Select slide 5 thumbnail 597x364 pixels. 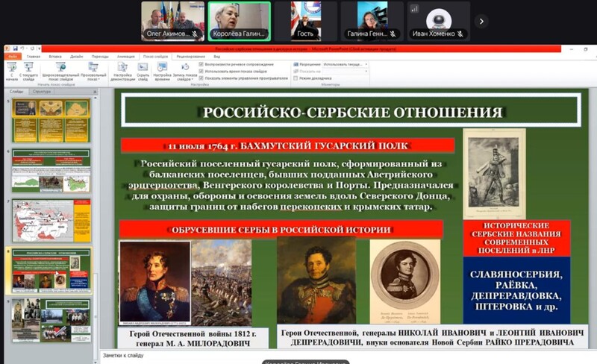point(51,120)
